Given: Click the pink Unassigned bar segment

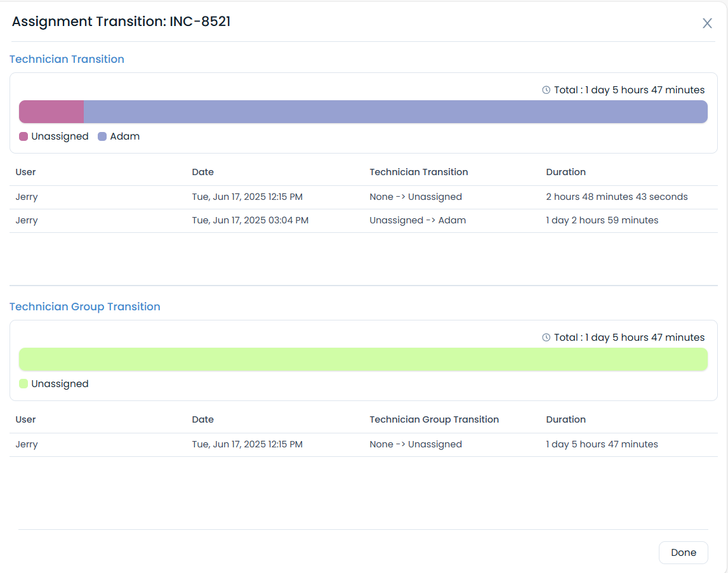Looking at the screenshot, I should (51, 111).
